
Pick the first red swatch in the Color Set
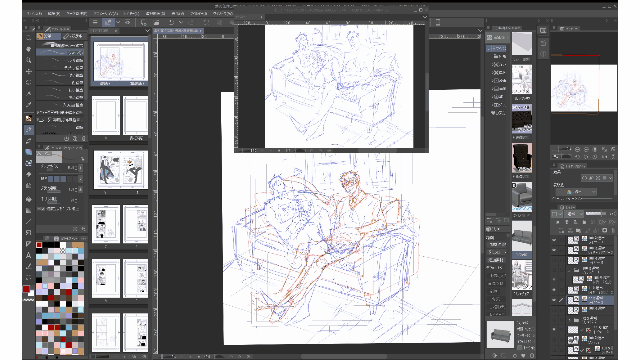coord(39,245)
